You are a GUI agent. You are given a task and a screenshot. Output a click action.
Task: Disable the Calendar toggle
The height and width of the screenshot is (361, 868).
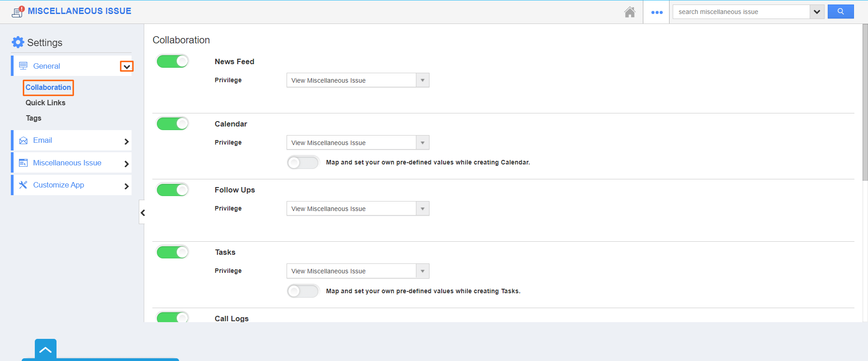172,123
